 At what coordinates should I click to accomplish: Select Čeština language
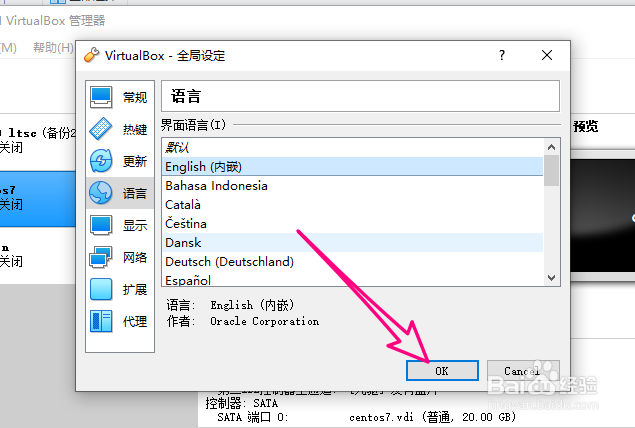click(352, 224)
